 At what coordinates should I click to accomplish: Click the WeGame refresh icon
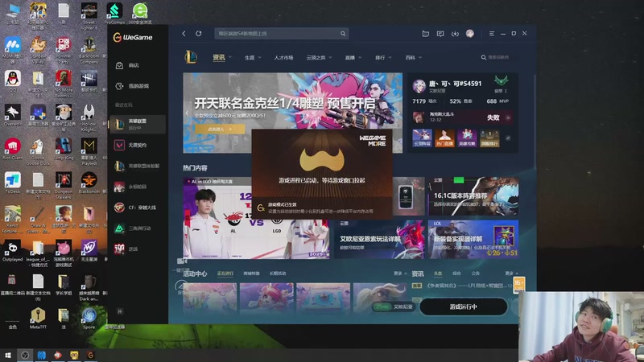(199, 34)
